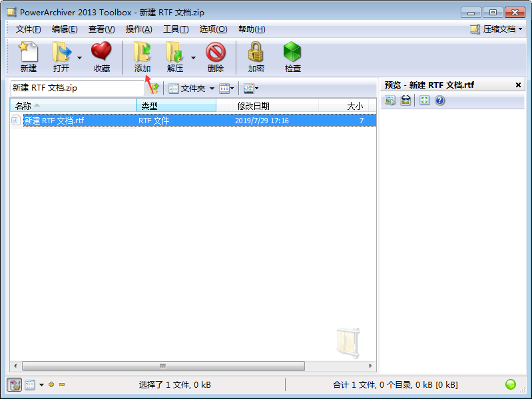The height and width of the screenshot is (399, 532).
Task: Sort by the 类型 column header
Action: (x=176, y=106)
